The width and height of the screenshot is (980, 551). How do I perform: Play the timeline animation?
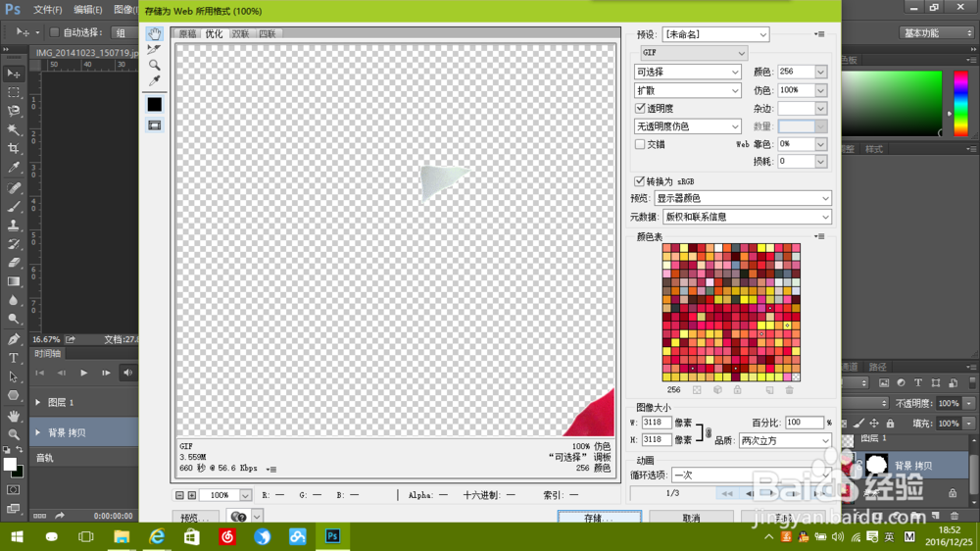click(83, 373)
